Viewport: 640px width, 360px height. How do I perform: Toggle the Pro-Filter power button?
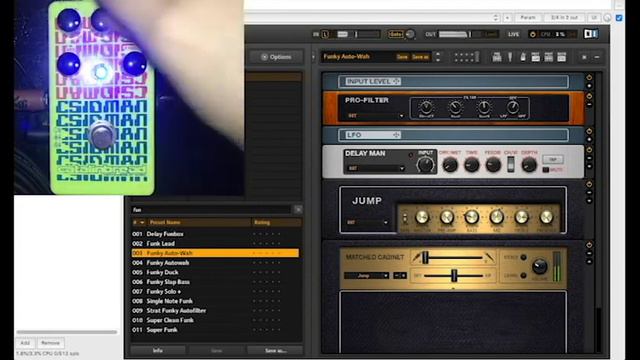589,96
